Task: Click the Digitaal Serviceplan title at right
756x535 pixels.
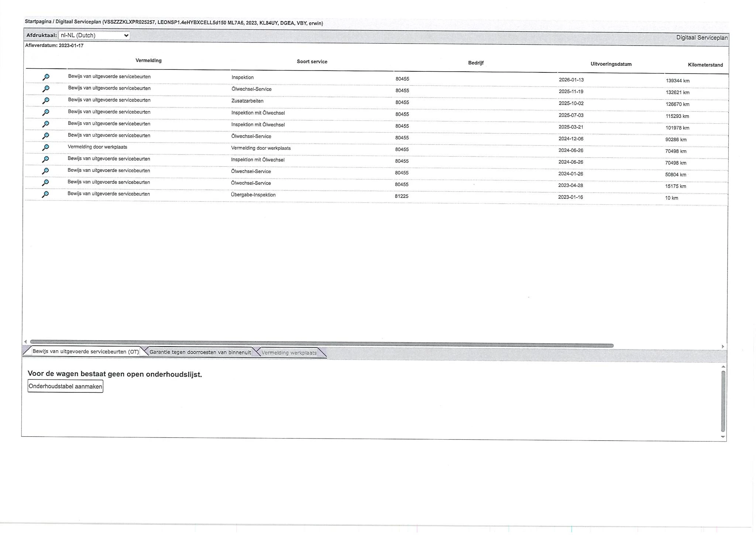Action: pyautogui.click(x=702, y=38)
